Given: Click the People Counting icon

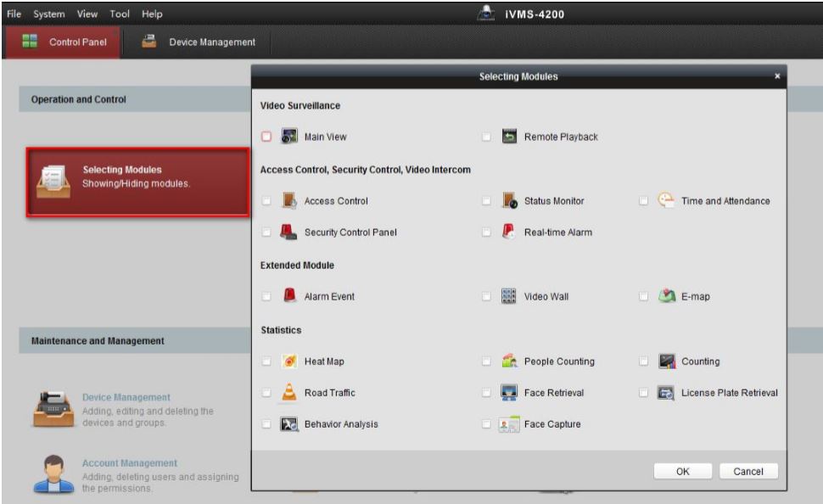Looking at the screenshot, I should pos(509,360).
